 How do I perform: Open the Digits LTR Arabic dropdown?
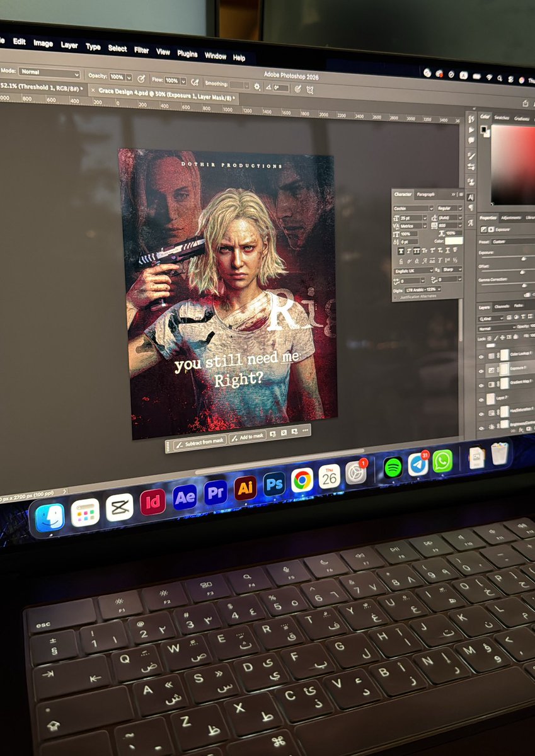point(423,290)
